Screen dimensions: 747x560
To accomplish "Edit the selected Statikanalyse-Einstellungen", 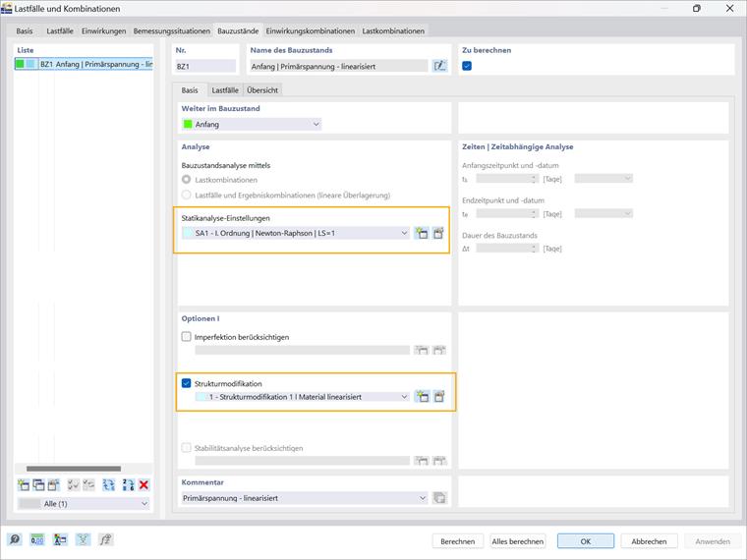I will pyautogui.click(x=438, y=233).
